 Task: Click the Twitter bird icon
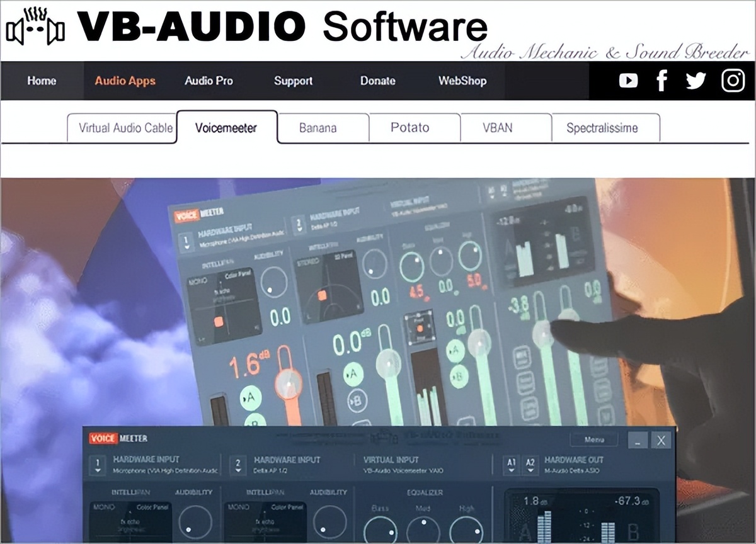696,81
